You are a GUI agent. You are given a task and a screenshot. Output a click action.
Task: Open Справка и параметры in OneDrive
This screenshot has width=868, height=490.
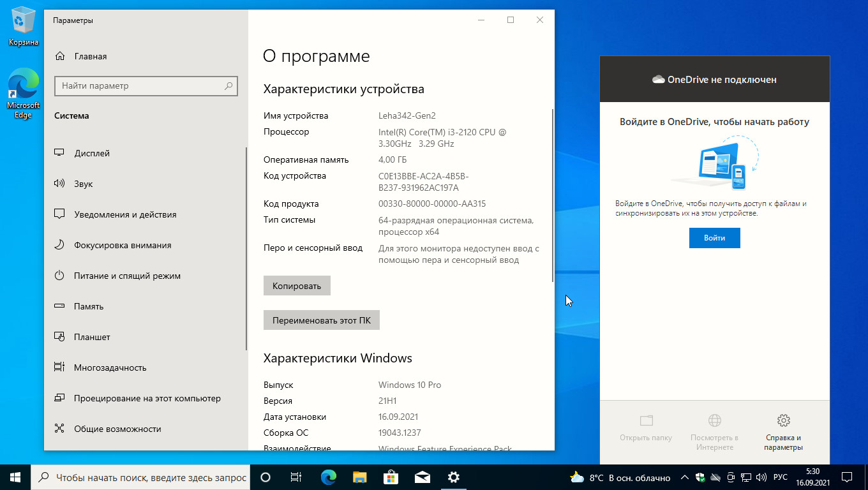coord(783,433)
